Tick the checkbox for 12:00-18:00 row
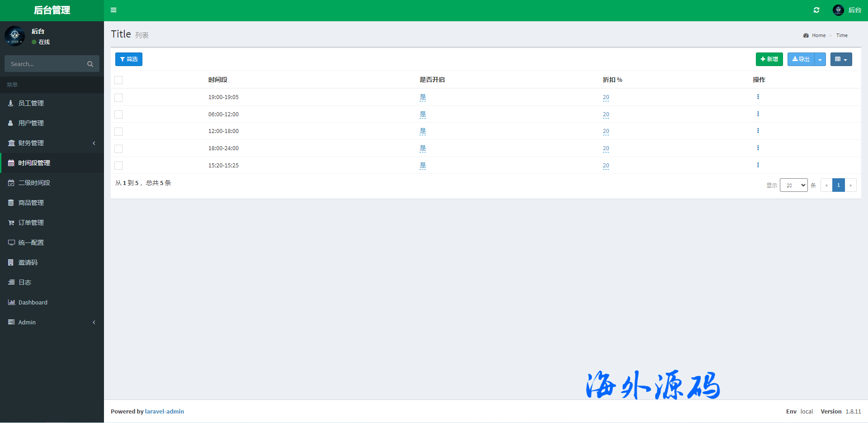The width and height of the screenshot is (868, 423). [118, 132]
